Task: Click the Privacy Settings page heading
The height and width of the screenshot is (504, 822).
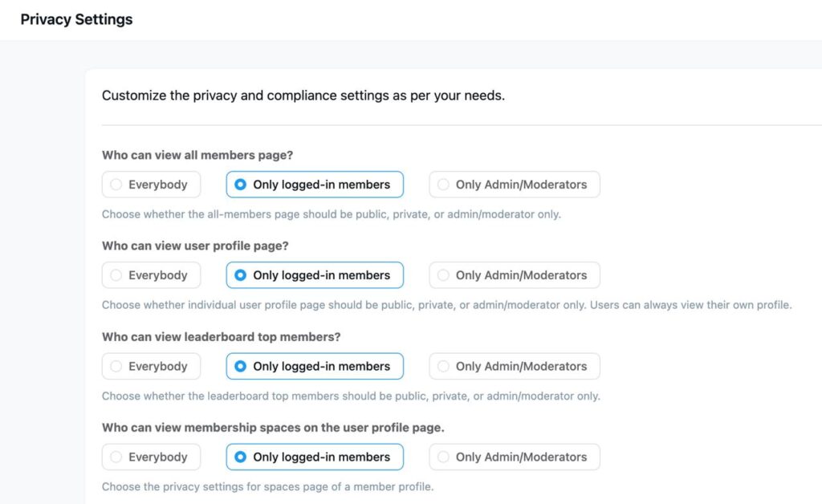Action: 76,20
